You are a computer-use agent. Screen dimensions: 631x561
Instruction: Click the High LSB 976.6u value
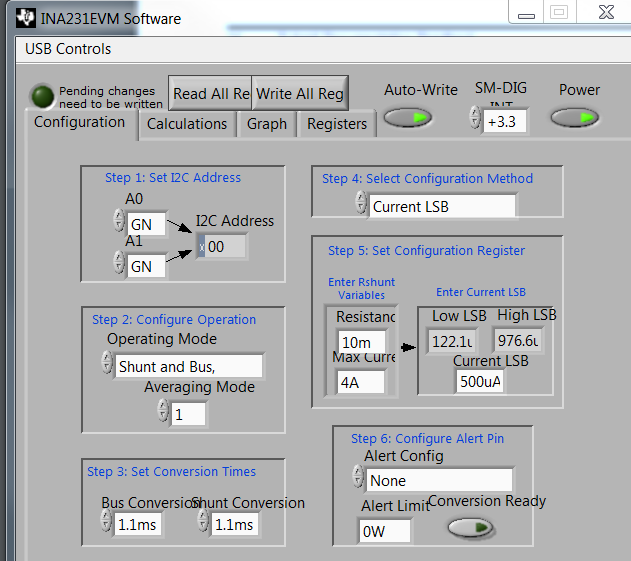518,340
